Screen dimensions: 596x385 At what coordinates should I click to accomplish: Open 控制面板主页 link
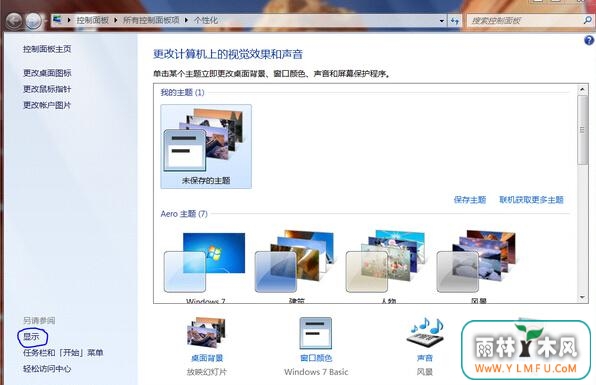tap(47, 49)
